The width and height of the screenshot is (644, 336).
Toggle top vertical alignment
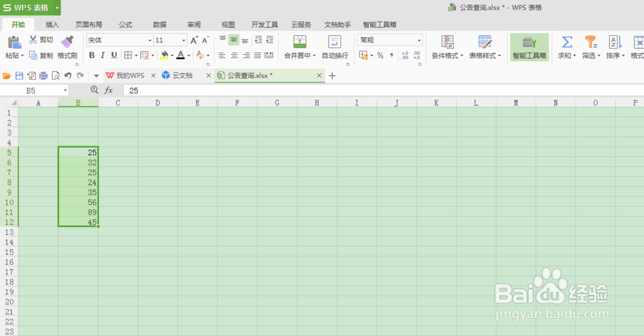(223, 40)
